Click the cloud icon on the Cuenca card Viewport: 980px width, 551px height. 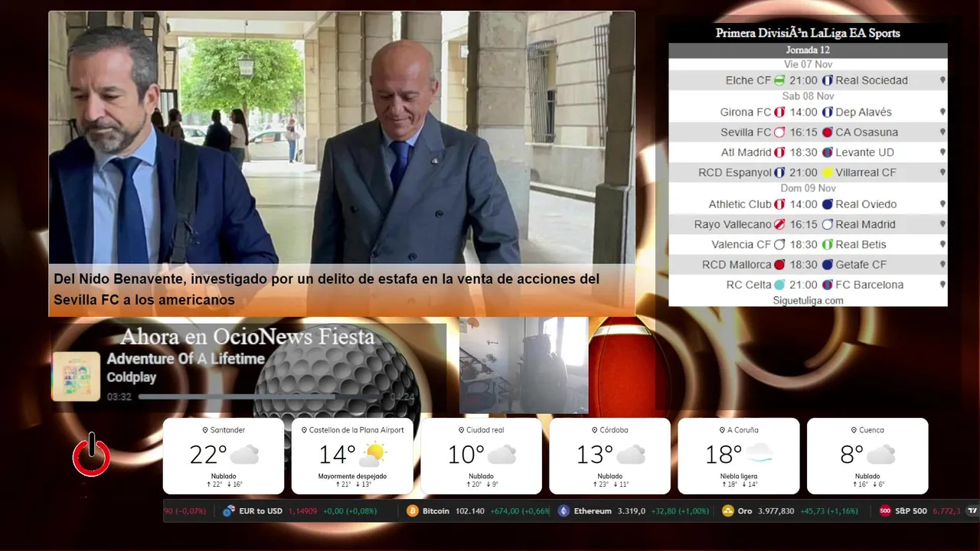tap(881, 455)
